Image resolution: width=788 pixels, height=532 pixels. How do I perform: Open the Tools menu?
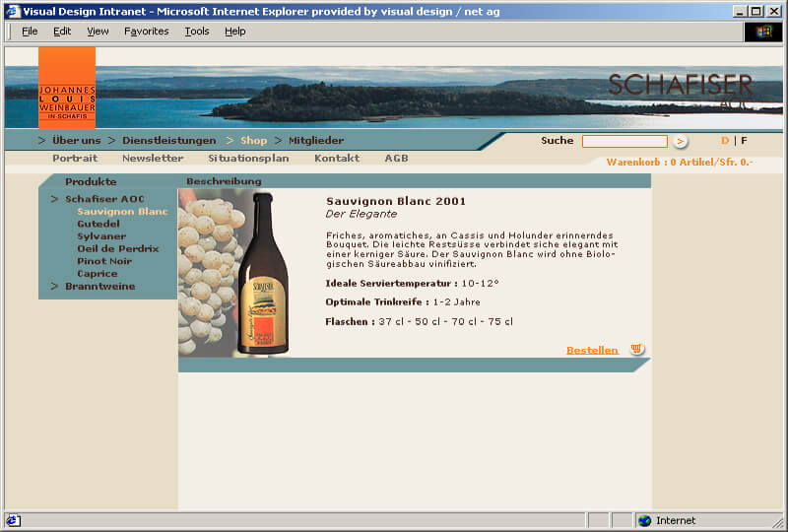pos(196,32)
